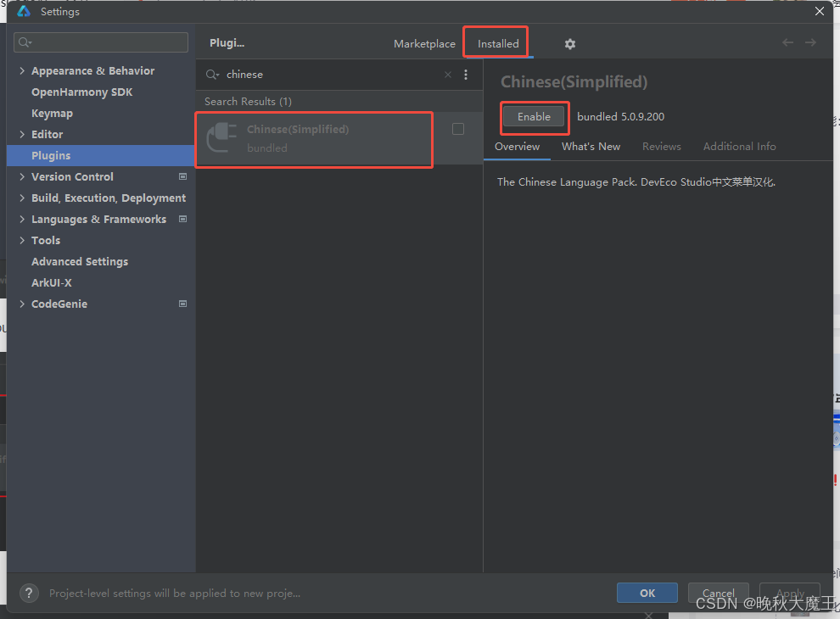Click the Languages & Frameworks project-level icon
The height and width of the screenshot is (619, 840).
click(182, 219)
